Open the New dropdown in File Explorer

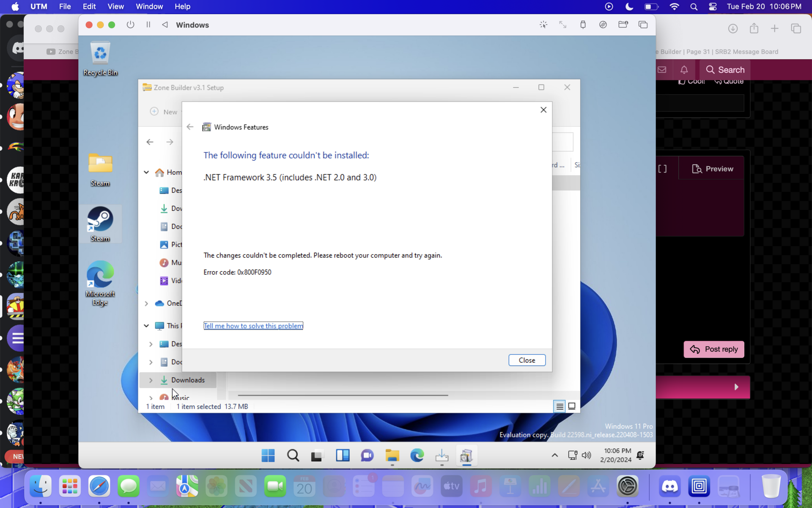(165, 112)
